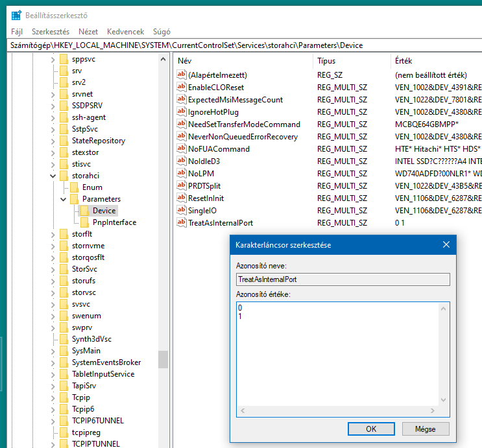
Task: Click the open folder icon of Device key
Action: [x=84, y=211]
